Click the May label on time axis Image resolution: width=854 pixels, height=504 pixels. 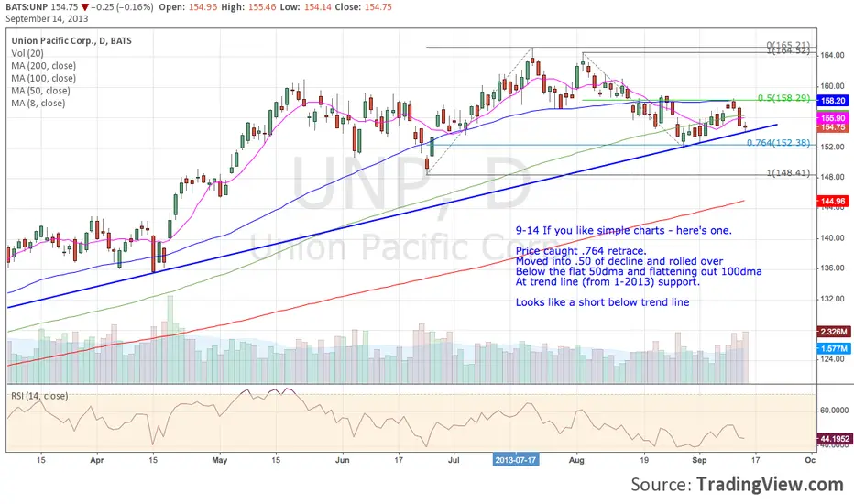coord(220,460)
